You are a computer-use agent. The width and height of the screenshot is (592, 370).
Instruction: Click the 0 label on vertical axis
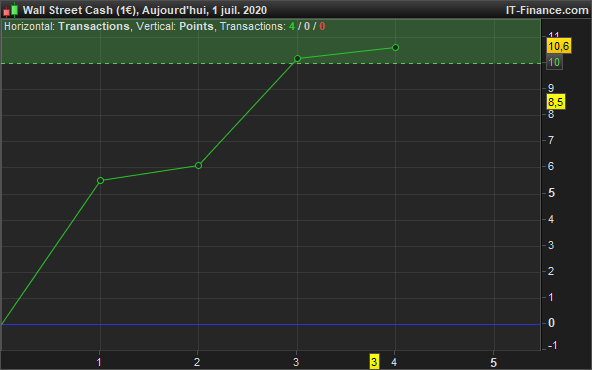coord(551,323)
